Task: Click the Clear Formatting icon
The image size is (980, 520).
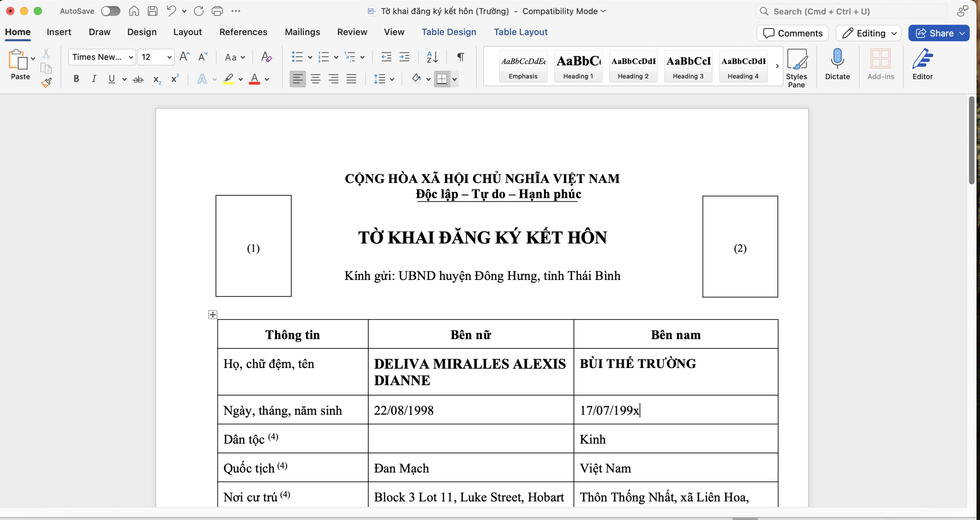Action: [266, 57]
